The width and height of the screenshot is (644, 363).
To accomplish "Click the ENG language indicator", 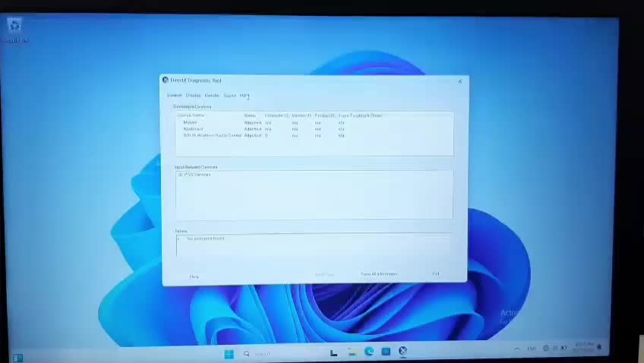I will click(x=532, y=349).
